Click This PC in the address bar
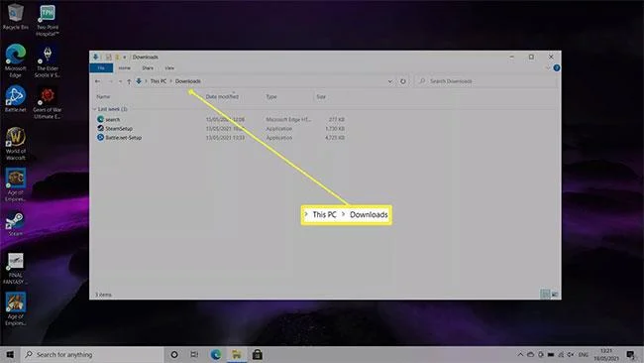 [x=159, y=81]
